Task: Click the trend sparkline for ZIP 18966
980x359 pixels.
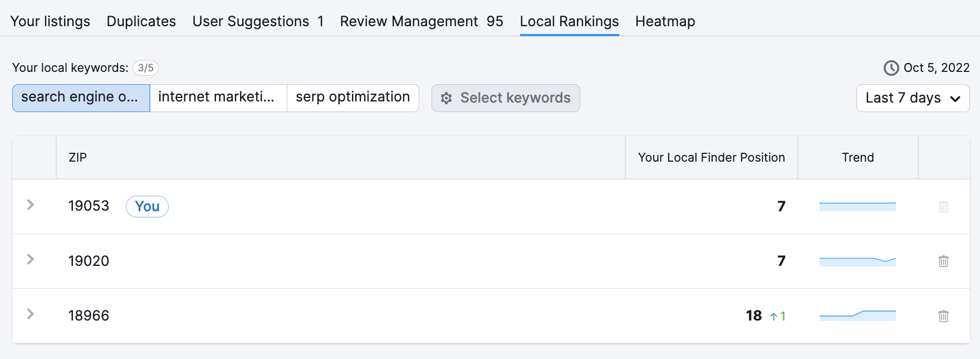Action: click(x=857, y=316)
